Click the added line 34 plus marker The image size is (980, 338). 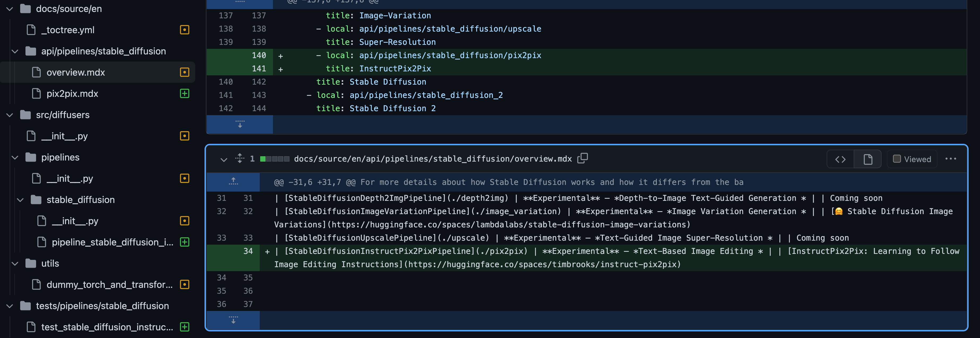(x=267, y=251)
